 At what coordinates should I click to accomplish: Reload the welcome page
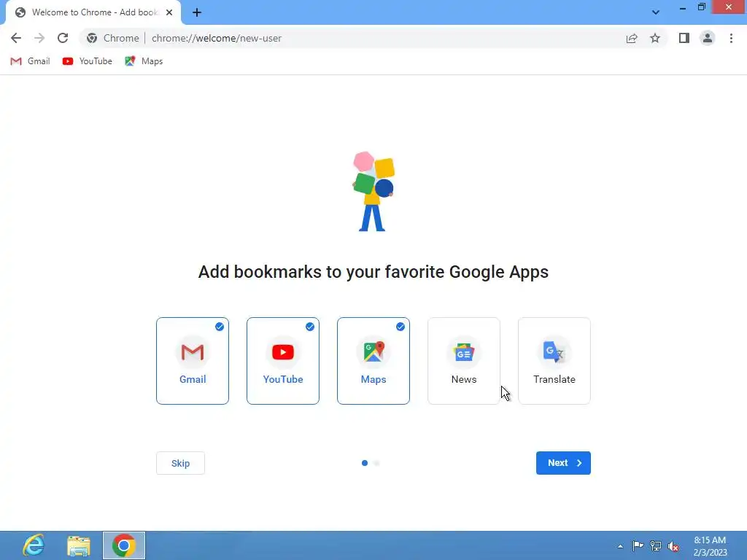click(63, 38)
